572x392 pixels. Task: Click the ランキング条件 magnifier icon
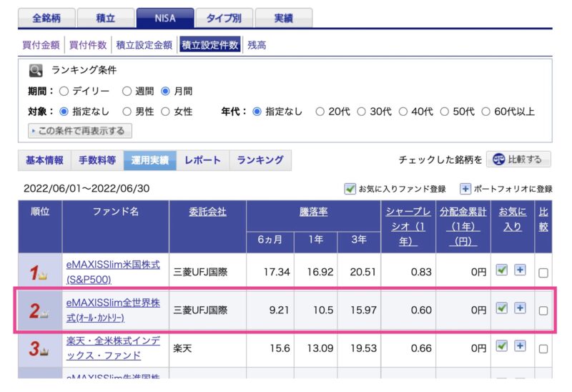(x=36, y=70)
